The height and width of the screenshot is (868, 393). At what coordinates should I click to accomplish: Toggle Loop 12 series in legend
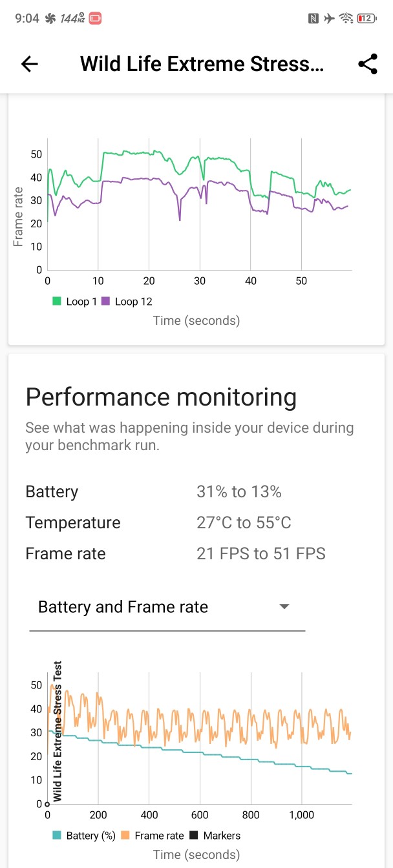127,302
